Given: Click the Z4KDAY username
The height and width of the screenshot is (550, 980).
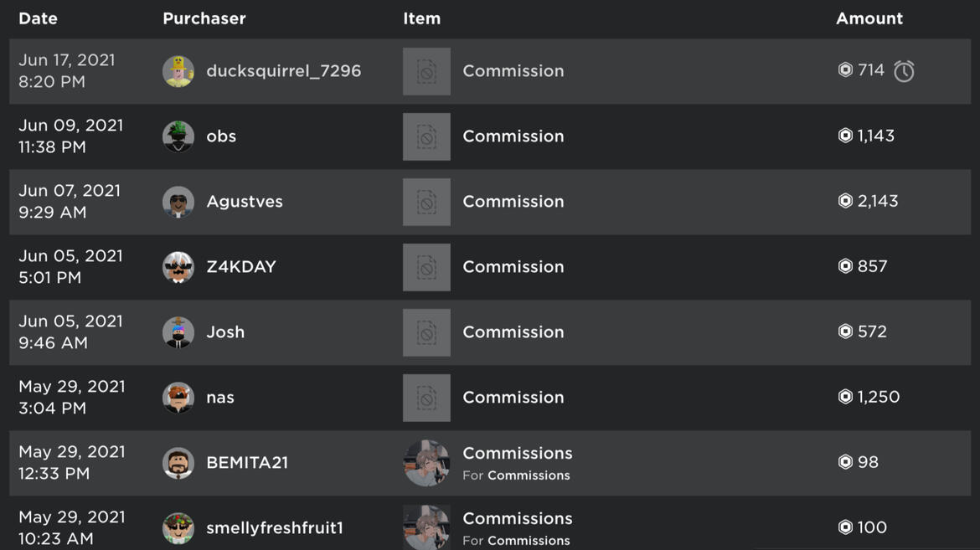Looking at the screenshot, I should 241,267.
